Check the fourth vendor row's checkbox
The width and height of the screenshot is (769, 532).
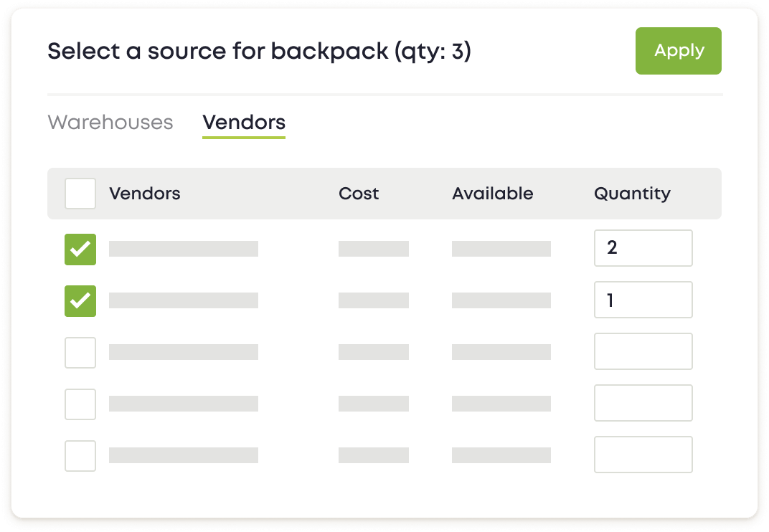tap(80, 404)
